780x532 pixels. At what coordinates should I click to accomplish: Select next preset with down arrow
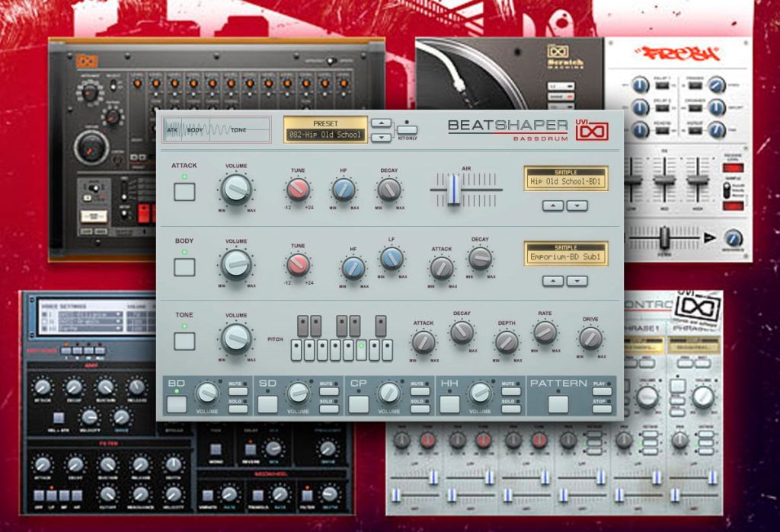click(x=381, y=138)
